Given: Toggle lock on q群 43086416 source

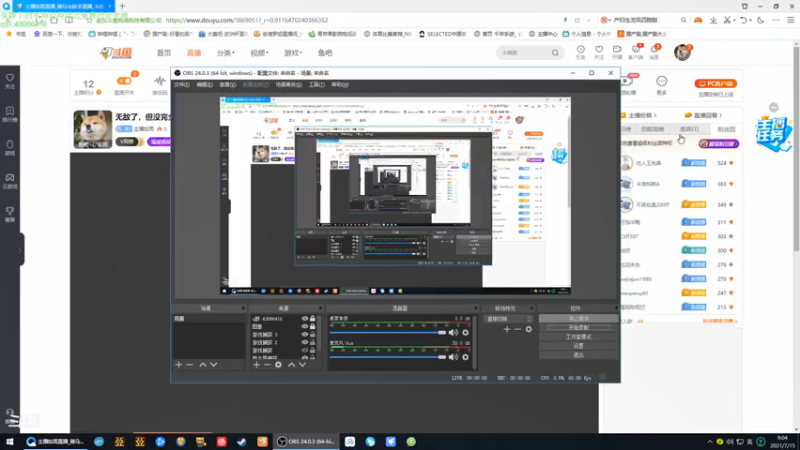Looking at the screenshot, I should (313, 318).
